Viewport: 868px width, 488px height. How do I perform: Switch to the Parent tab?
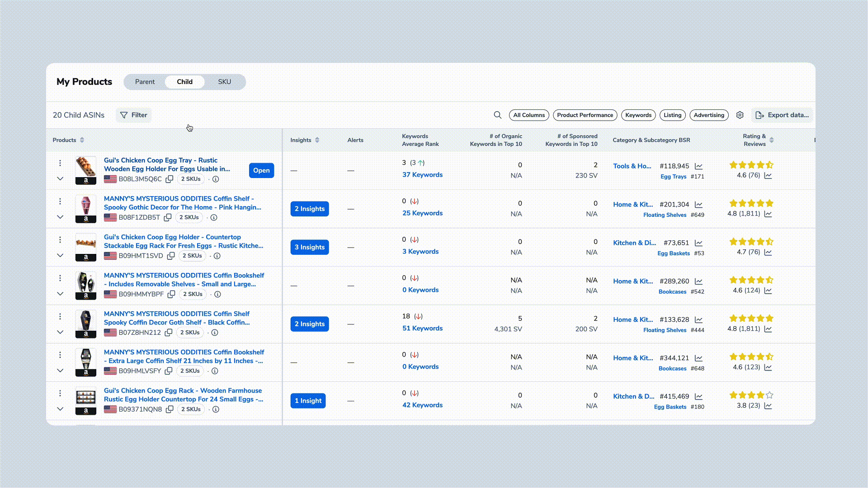pyautogui.click(x=145, y=82)
